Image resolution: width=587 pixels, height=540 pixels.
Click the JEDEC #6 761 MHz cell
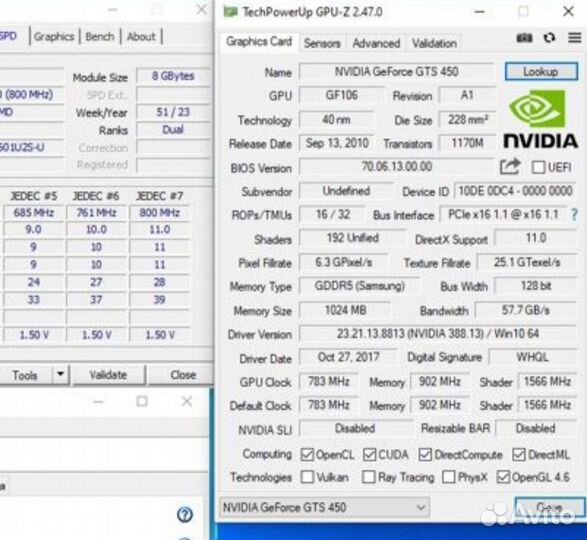(x=96, y=213)
